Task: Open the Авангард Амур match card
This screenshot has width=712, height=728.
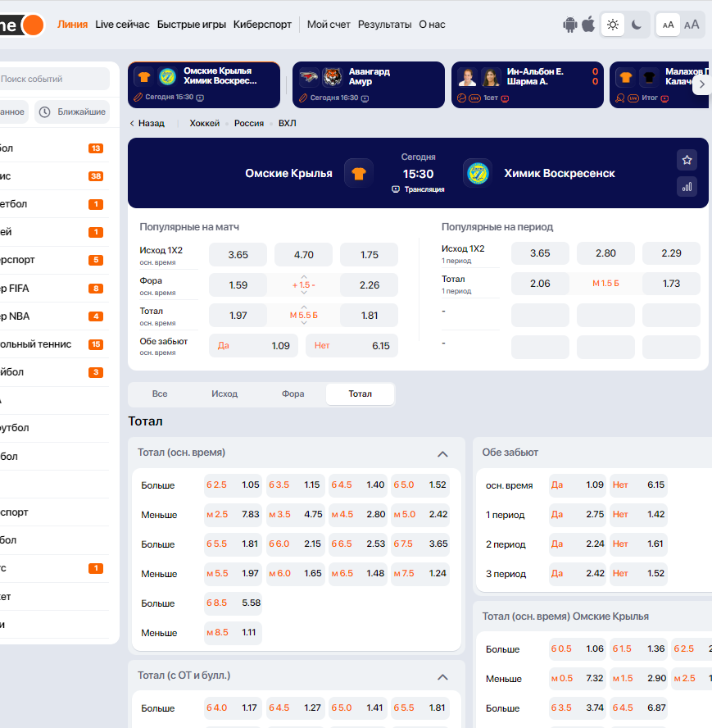Action: (x=369, y=85)
